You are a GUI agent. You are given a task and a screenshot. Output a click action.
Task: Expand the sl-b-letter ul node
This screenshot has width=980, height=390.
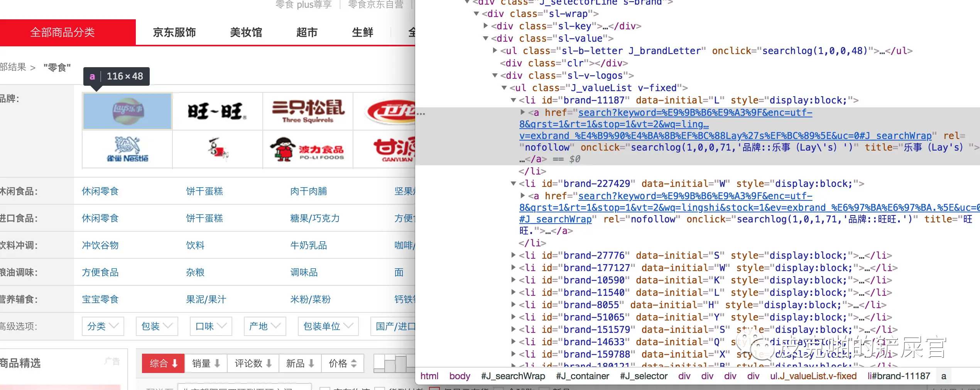pyautogui.click(x=495, y=51)
